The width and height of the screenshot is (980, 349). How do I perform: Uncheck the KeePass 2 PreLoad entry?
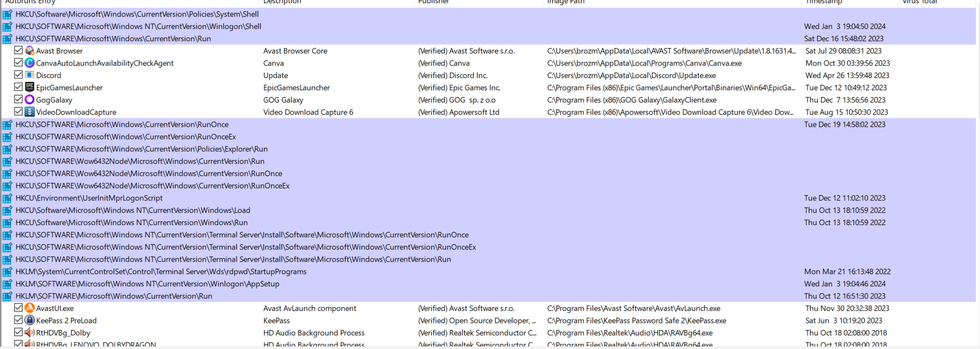click(18, 320)
